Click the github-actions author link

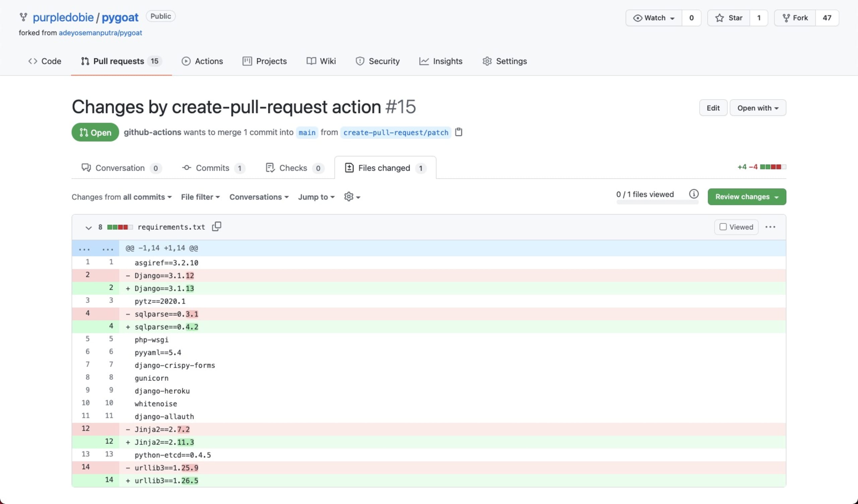point(152,132)
